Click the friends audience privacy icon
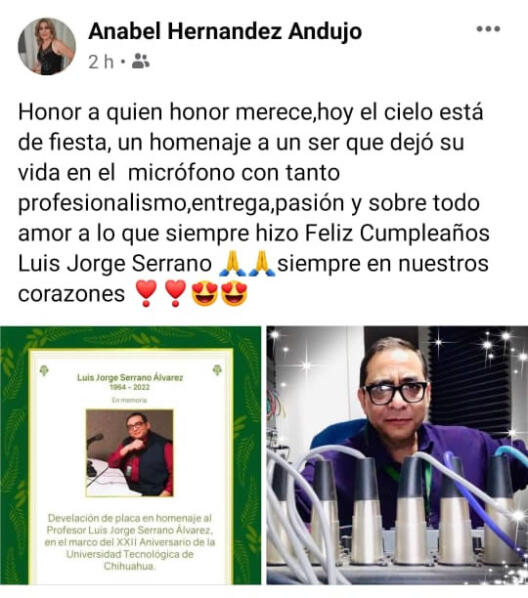Image resolution: width=528 pixels, height=598 pixels. point(140,61)
